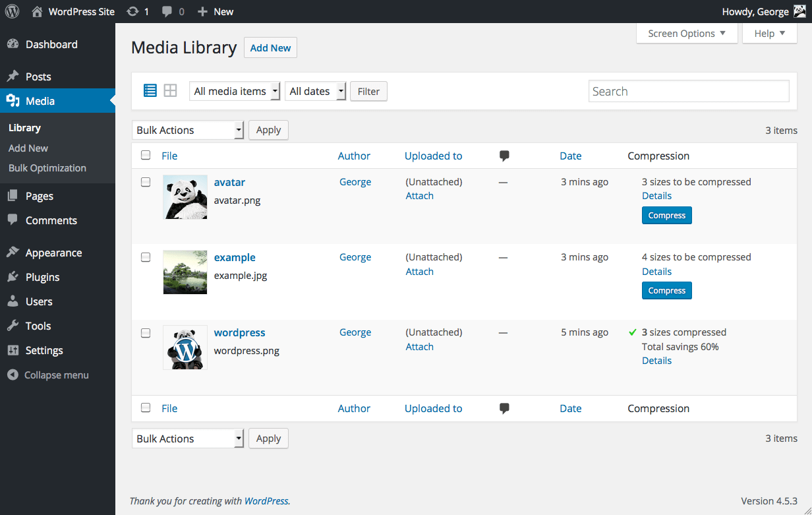
Task: Click the Search media input field
Action: tap(688, 91)
